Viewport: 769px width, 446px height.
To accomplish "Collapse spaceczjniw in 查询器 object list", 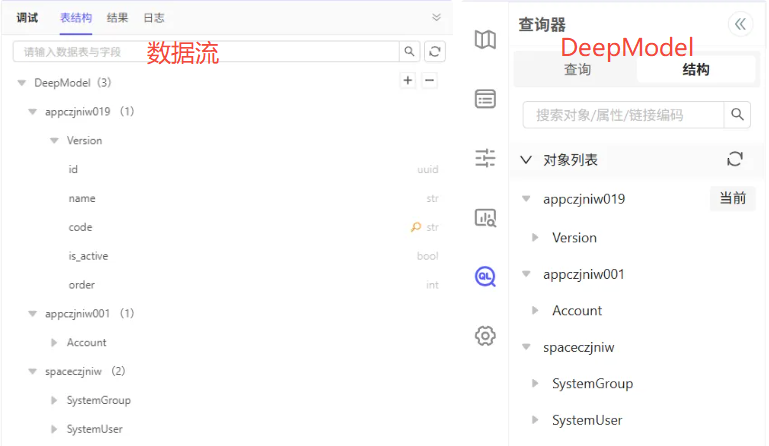I will point(526,347).
